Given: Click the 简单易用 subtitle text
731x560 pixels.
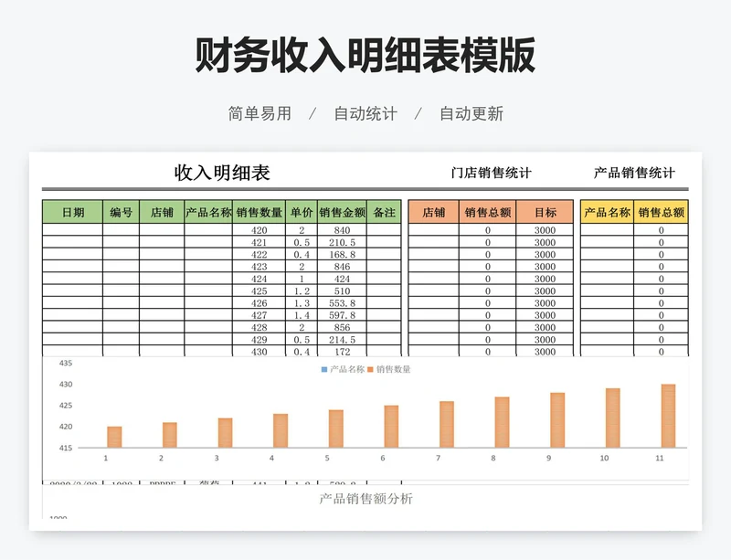Looking at the screenshot, I should click(x=260, y=113).
